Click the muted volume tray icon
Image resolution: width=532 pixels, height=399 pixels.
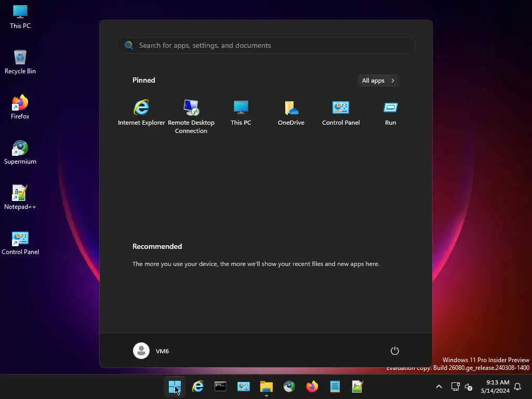click(469, 387)
